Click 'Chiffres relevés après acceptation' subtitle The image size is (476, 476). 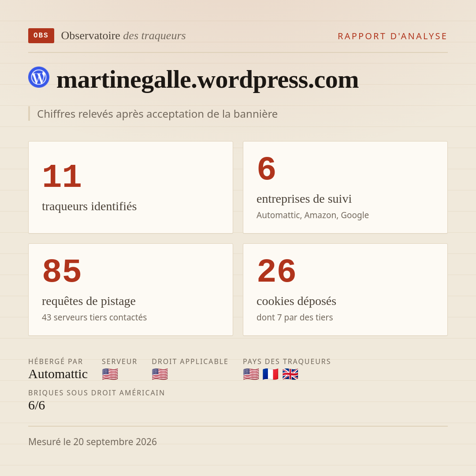(x=157, y=114)
